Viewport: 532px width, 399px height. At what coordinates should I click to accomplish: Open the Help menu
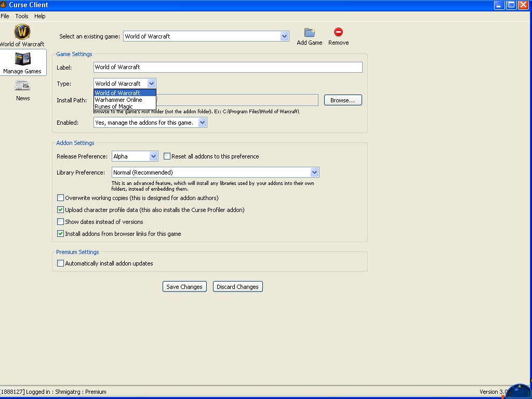(40, 16)
